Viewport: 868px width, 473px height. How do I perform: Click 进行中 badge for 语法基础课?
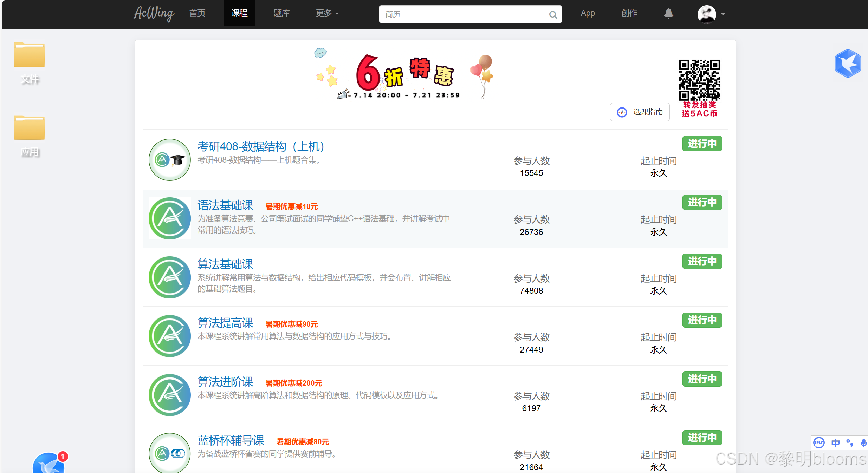702,202
